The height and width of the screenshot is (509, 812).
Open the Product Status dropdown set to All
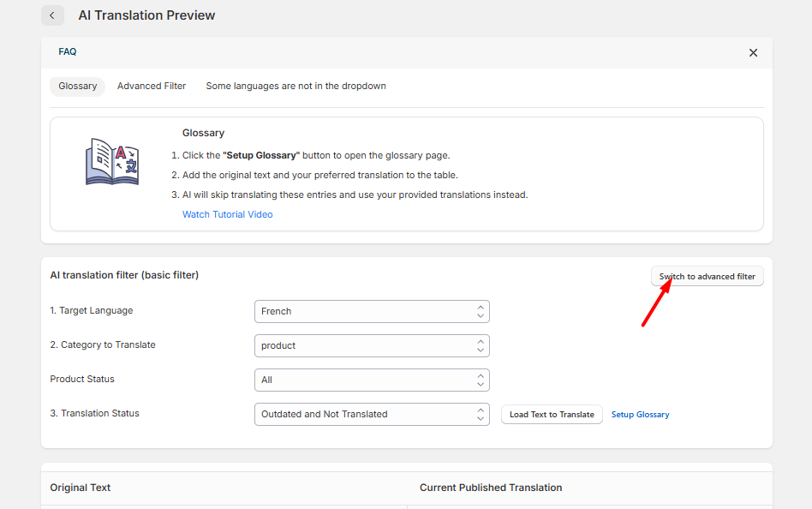pos(372,380)
